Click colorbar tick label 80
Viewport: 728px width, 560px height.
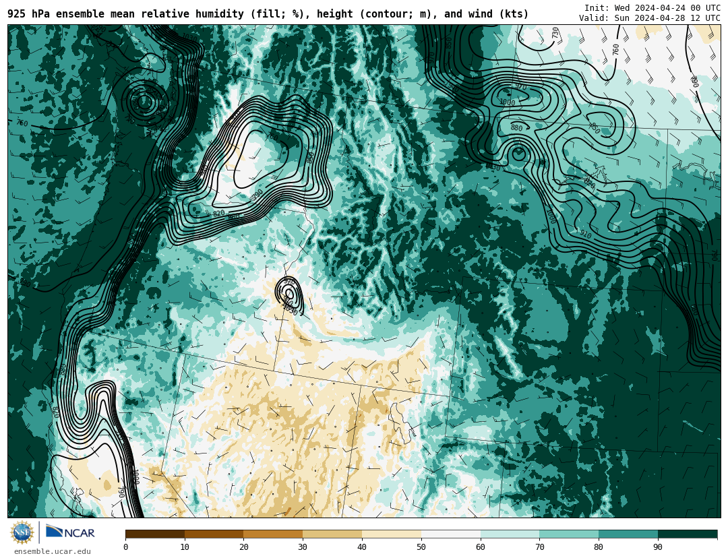(x=599, y=547)
